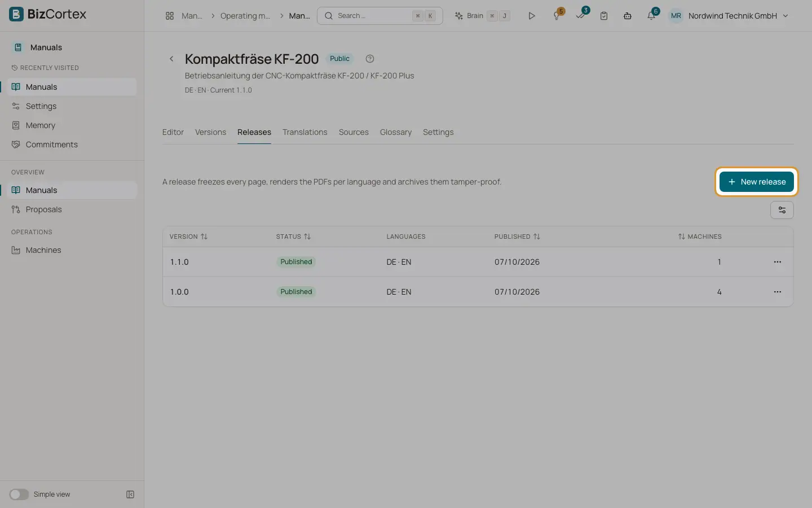
Task: Open the table filter settings icon
Action: coord(782,210)
